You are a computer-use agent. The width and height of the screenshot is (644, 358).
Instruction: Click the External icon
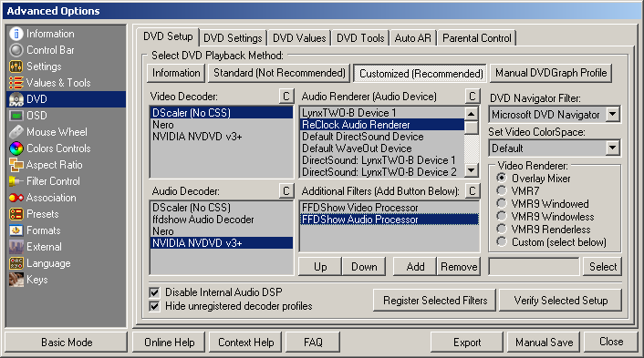pyautogui.click(x=16, y=247)
